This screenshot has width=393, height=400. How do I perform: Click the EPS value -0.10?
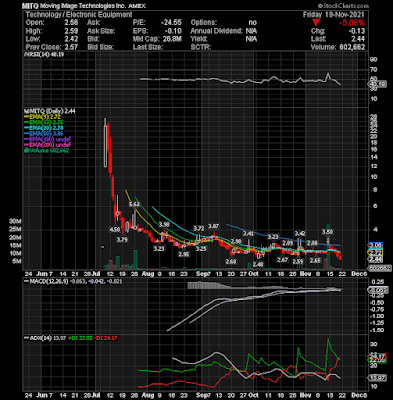[174, 31]
